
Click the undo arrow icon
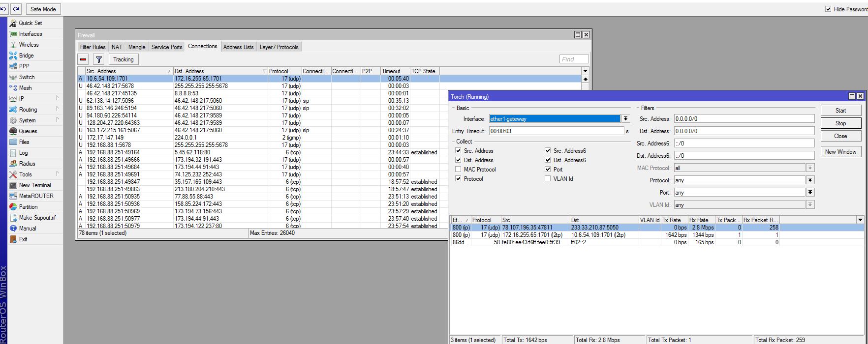click(x=3, y=9)
